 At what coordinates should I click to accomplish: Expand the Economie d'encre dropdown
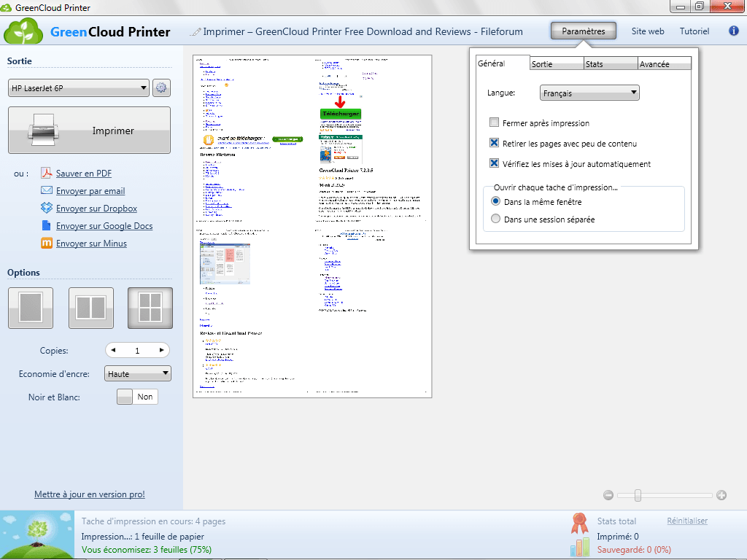pos(137,374)
